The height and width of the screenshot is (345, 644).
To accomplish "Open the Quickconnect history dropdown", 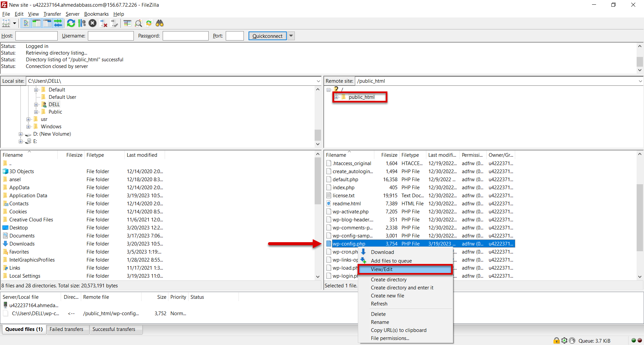I will (291, 36).
